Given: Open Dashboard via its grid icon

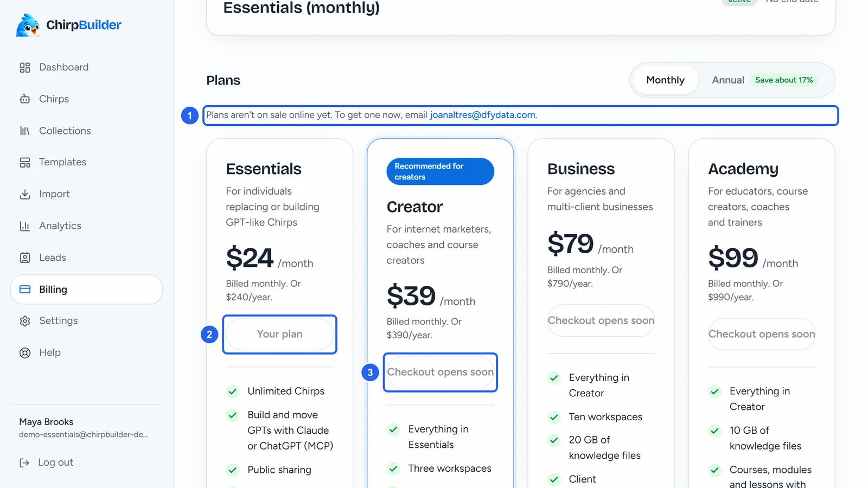Looking at the screenshot, I should 25,67.
